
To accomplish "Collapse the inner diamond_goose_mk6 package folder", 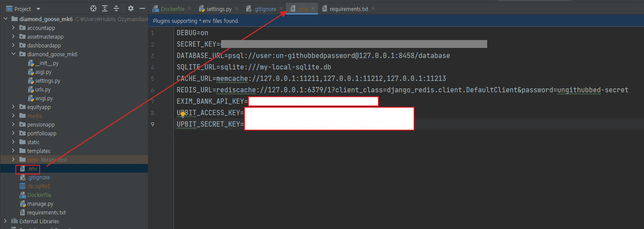I will 13,54.
